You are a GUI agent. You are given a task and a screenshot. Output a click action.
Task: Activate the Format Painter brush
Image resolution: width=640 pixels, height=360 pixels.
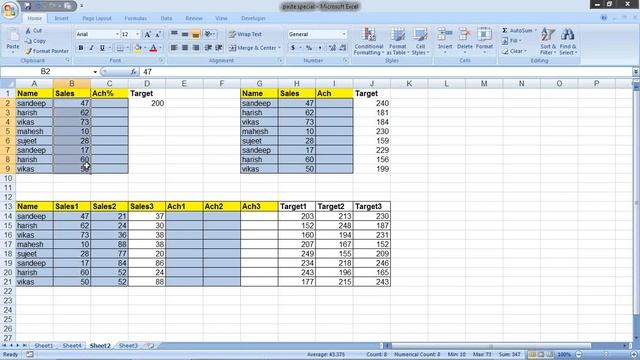click(x=28, y=51)
